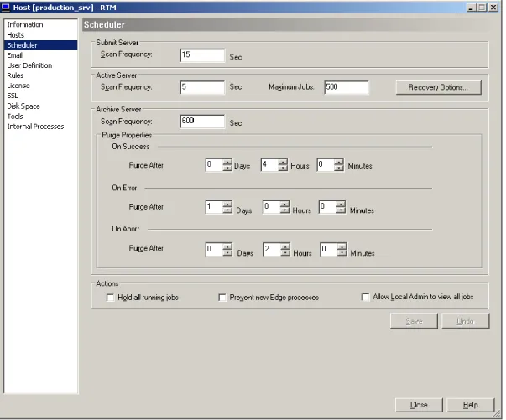Decrease On Abort purge Hours
Viewport: 506px width, 420px height.
point(285,252)
